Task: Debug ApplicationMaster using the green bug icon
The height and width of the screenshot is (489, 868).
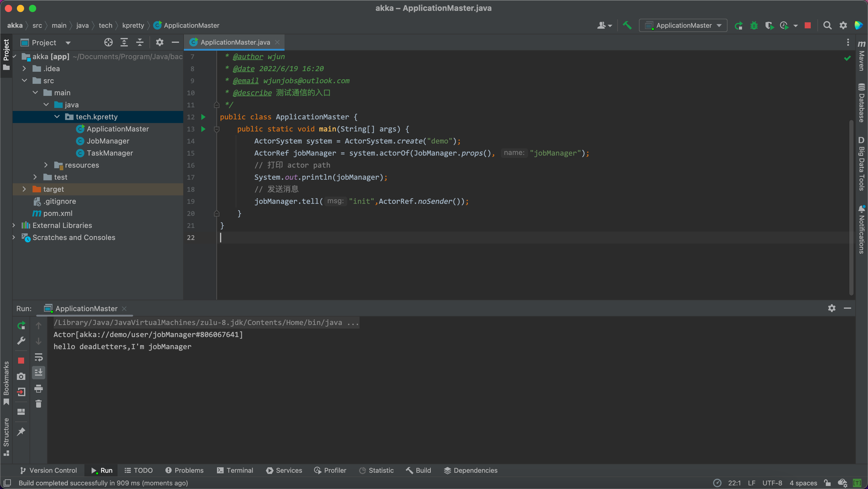Action: coord(754,25)
